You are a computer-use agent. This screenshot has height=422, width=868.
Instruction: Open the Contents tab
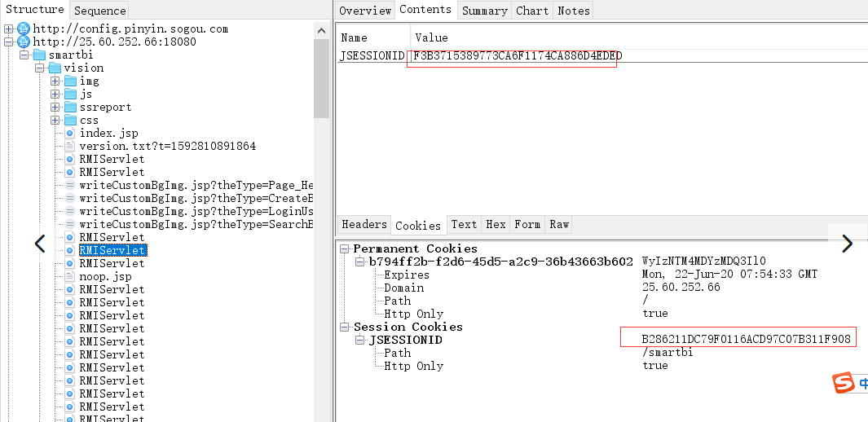(425, 10)
